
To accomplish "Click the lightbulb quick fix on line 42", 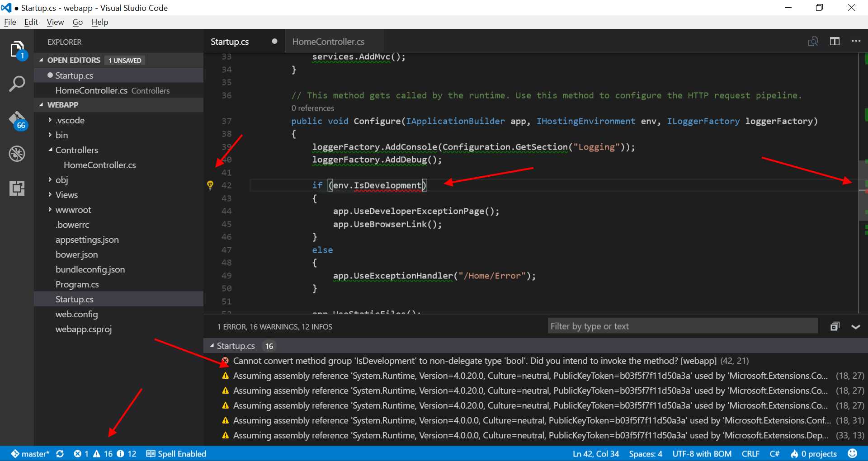I will (x=210, y=185).
